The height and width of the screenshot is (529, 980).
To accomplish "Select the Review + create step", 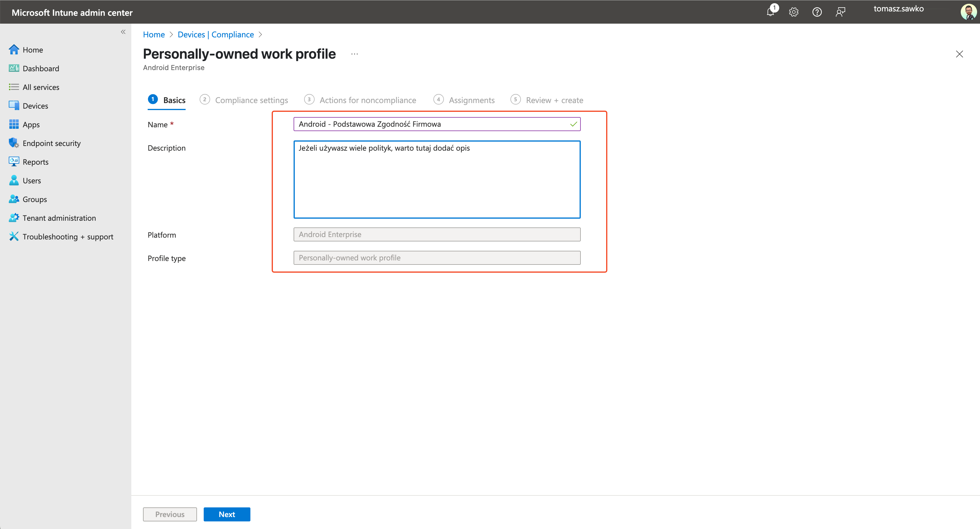I will pyautogui.click(x=547, y=100).
